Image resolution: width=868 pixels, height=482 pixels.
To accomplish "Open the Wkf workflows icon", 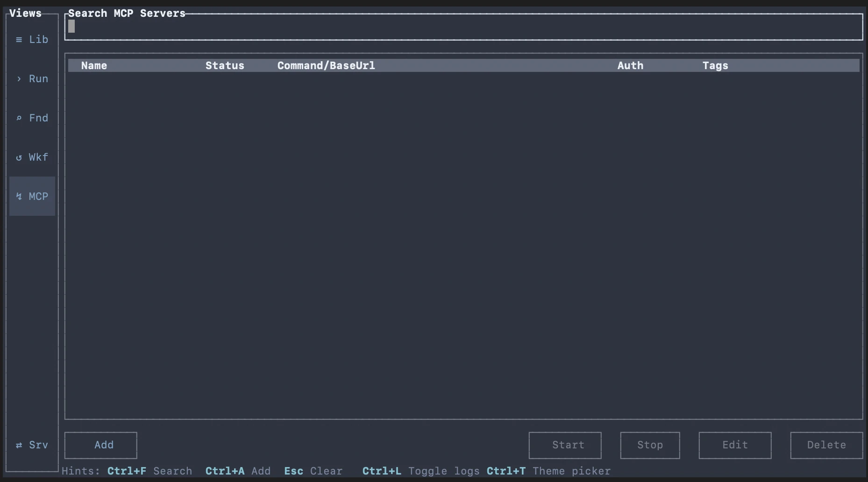I will 19,157.
